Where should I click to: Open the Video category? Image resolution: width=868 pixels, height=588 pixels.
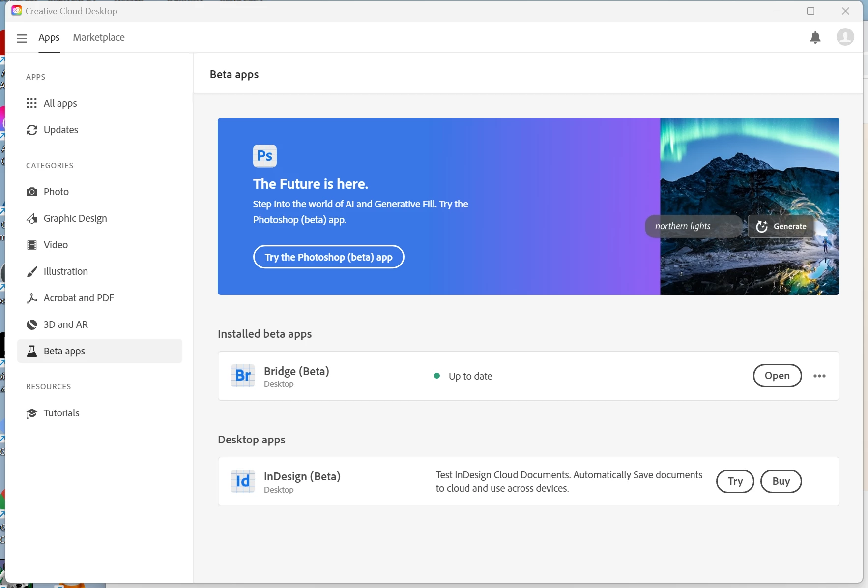tap(100, 245)
